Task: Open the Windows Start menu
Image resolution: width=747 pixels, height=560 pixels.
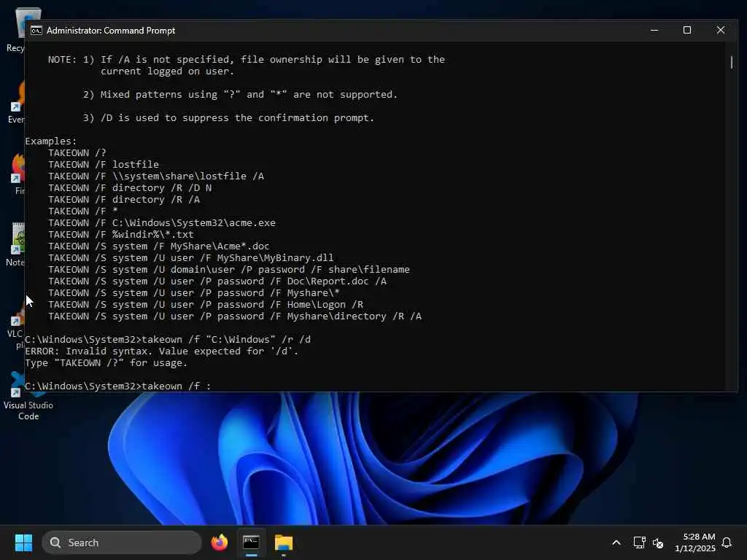Action: click(x=24, y=542)
